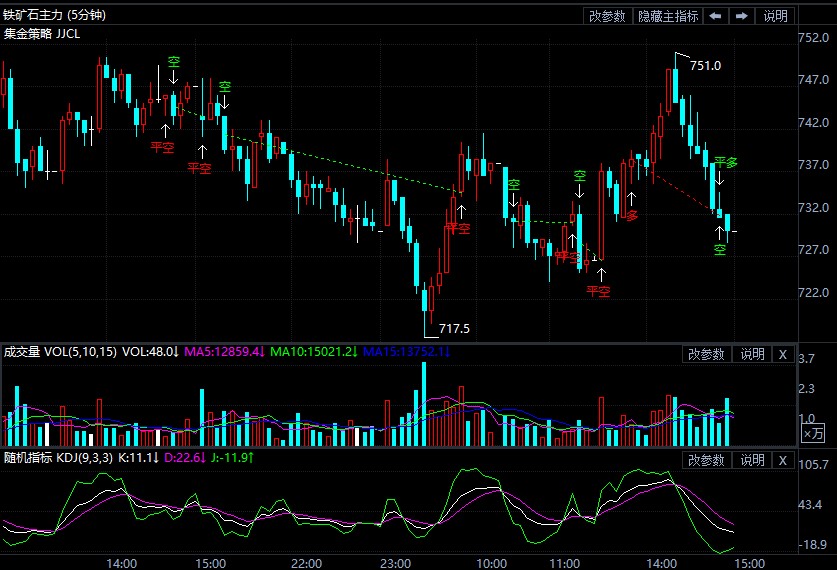Click the magenta D:22.6 readout
The height and width of the screenshot is (570, 837).
[x=185, y=457]
